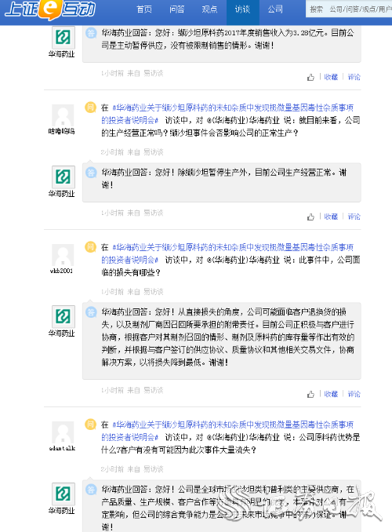Open adamtalk user avatar
The height and width of the screenshot is (532, 392).
point(63,432)
